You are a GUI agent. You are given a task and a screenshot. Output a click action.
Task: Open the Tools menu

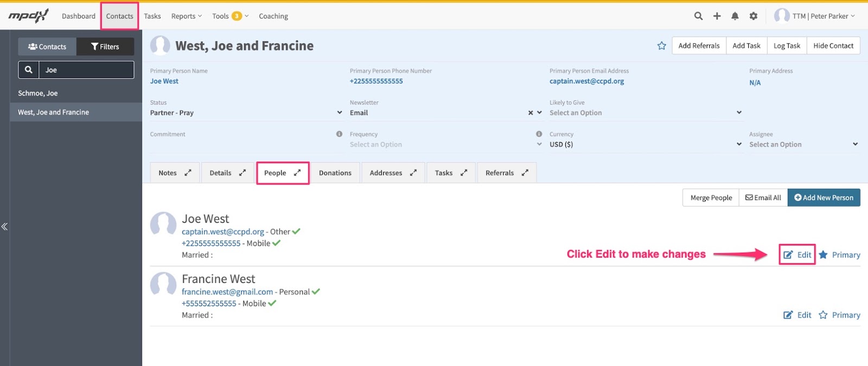pyautogui.click(x=230, y=16)
